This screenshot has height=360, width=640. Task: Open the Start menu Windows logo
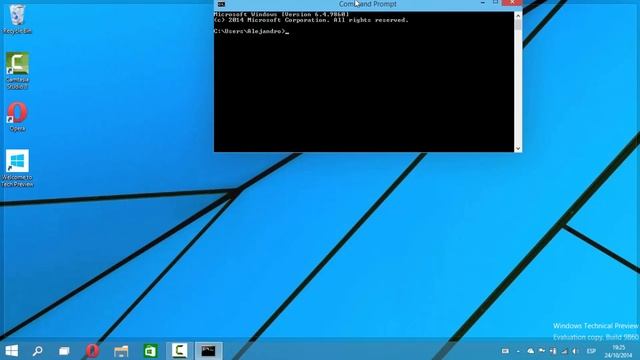click(11, 351)
